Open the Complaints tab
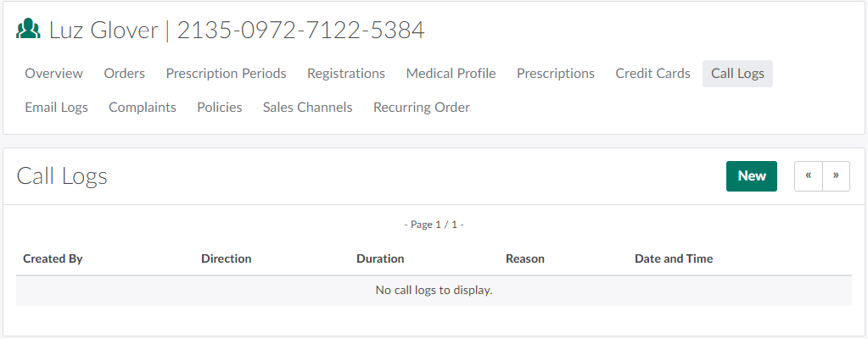The width and height of the screenshot is (868, 339). click(143, 108)
